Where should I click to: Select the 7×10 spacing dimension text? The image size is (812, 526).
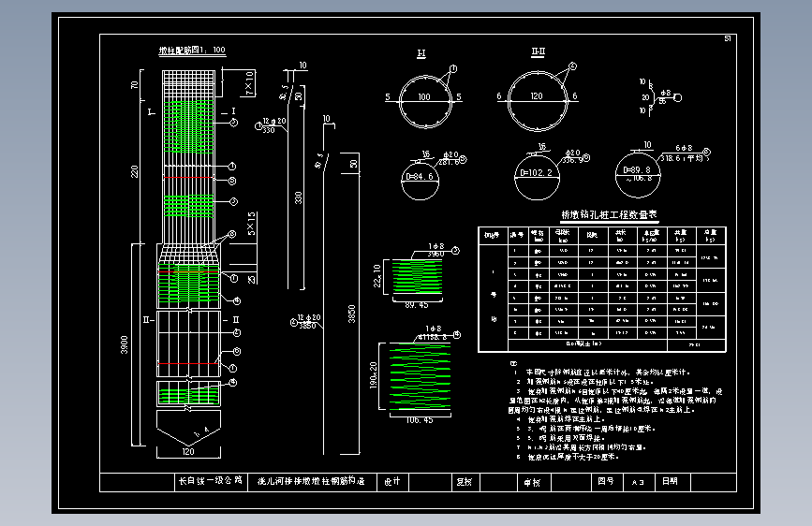pos(249,83)
